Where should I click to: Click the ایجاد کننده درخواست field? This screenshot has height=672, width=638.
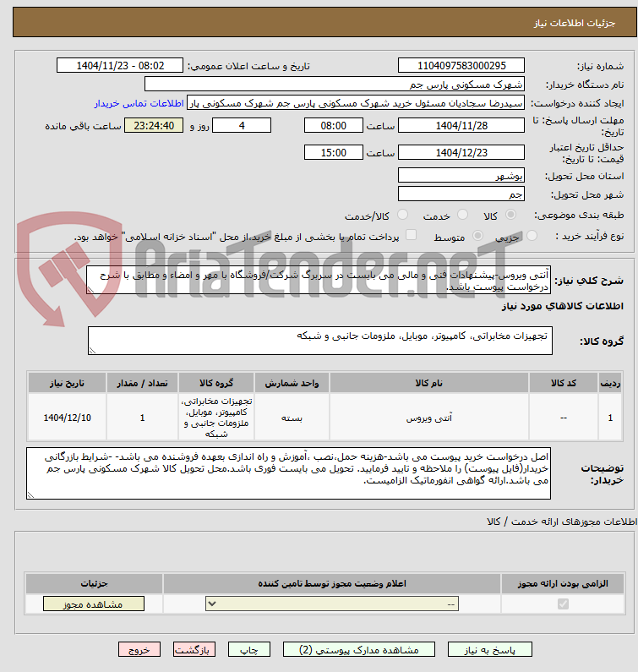(356, 103)
